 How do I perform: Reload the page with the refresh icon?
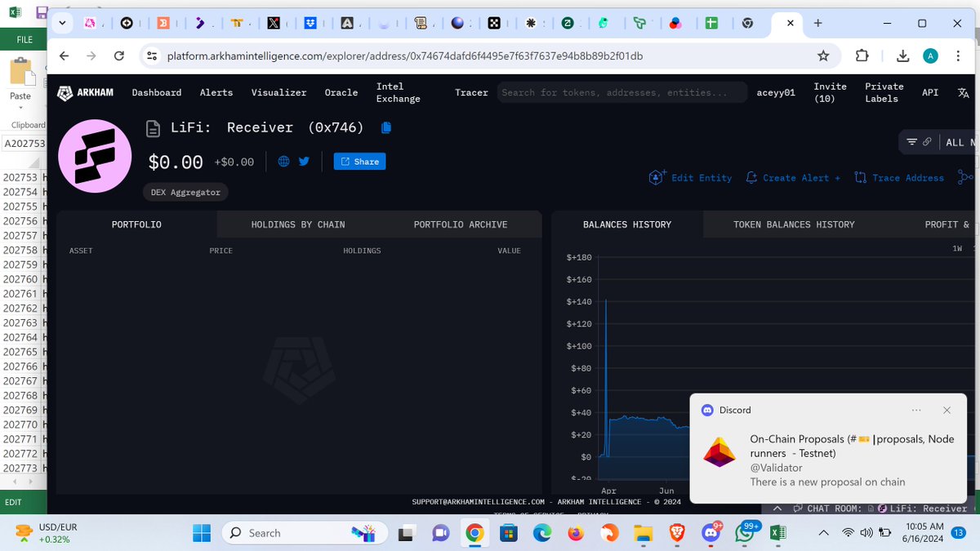click(119, 56)
